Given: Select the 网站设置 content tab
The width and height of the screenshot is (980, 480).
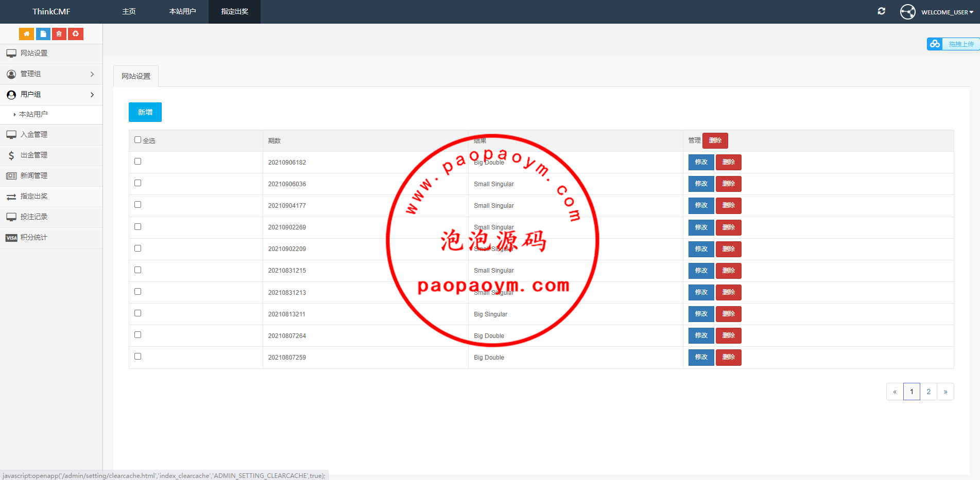Looking at the screenshot, I should click(136, 76).
